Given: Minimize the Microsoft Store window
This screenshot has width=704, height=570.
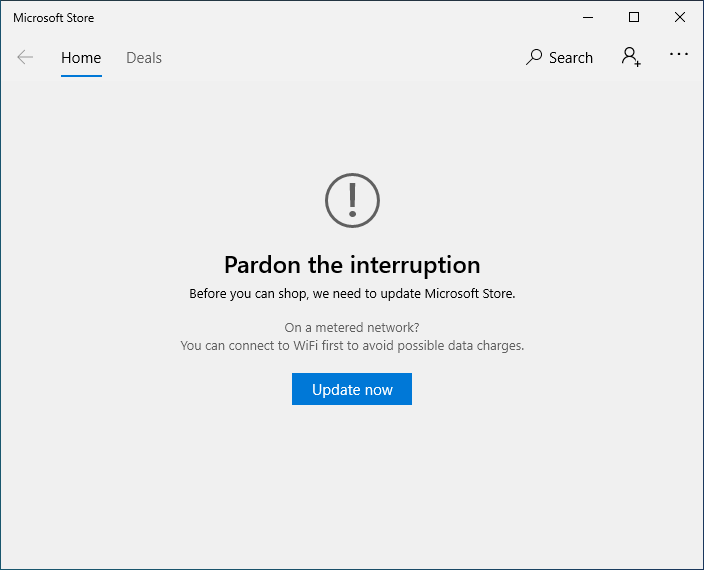Looking at the screenshot, I should coord(588,18).
